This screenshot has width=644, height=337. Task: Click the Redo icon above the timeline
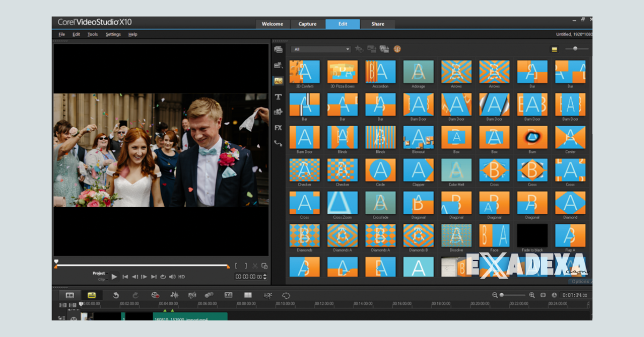click(x=135, y=295)
